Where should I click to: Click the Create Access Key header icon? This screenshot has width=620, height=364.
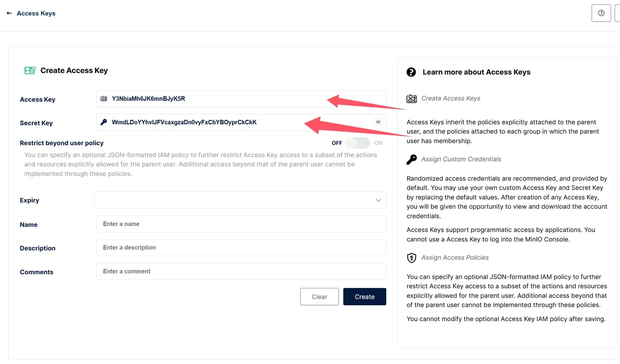[30, 70]
